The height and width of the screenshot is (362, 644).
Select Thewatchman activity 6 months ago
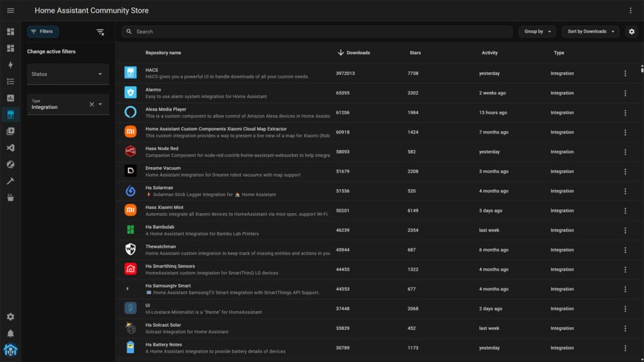[494, 250]
